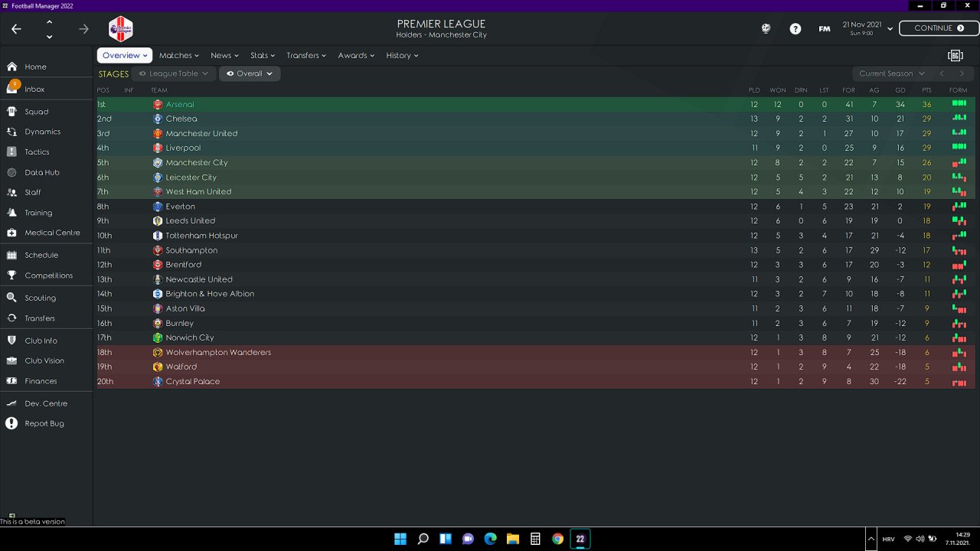Open the FM menu icon
The width and height of the screenshot is (980, 551).
point(825,29)
